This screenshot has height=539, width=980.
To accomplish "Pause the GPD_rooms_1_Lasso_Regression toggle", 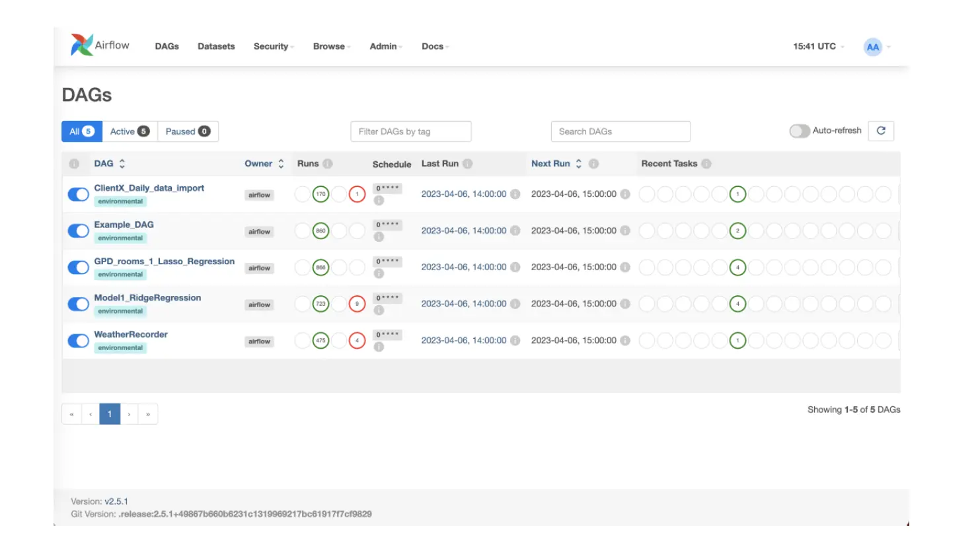I will point(79,268).
